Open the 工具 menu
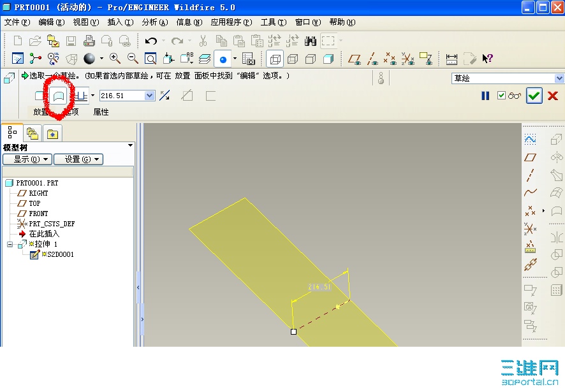Viewport: 565px width, 392px height. [x=274, y=22]
